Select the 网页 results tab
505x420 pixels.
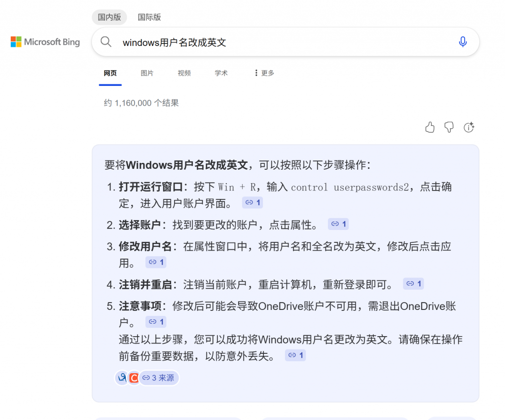(x=110, y=73)
